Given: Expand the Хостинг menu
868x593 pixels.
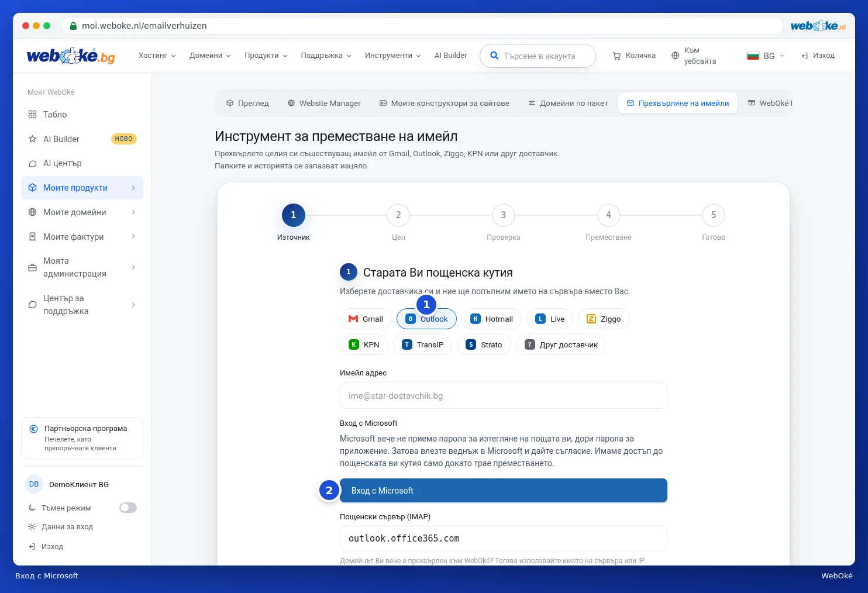Looking at the screenshot, I should click(x=157, y=56).
